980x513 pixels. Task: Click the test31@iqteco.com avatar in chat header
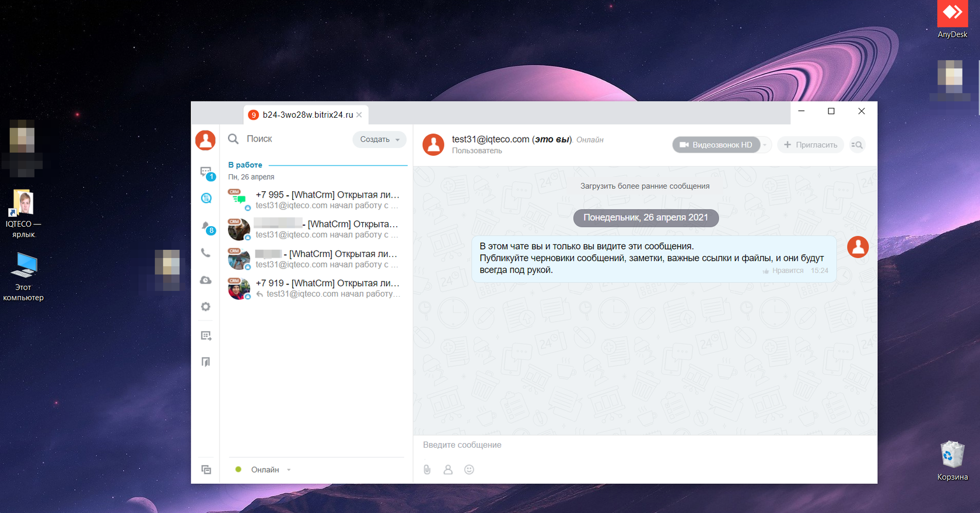(433, 145)
